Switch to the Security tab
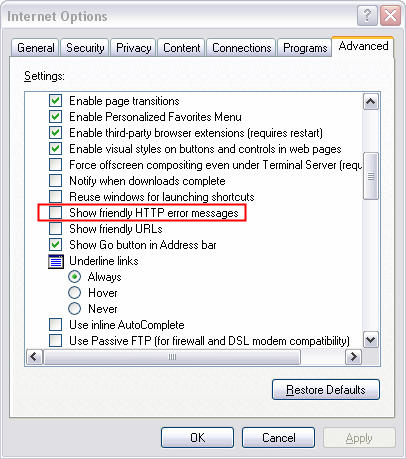The height and width of the screenshot is (459, 406). [x=85, y=48]
